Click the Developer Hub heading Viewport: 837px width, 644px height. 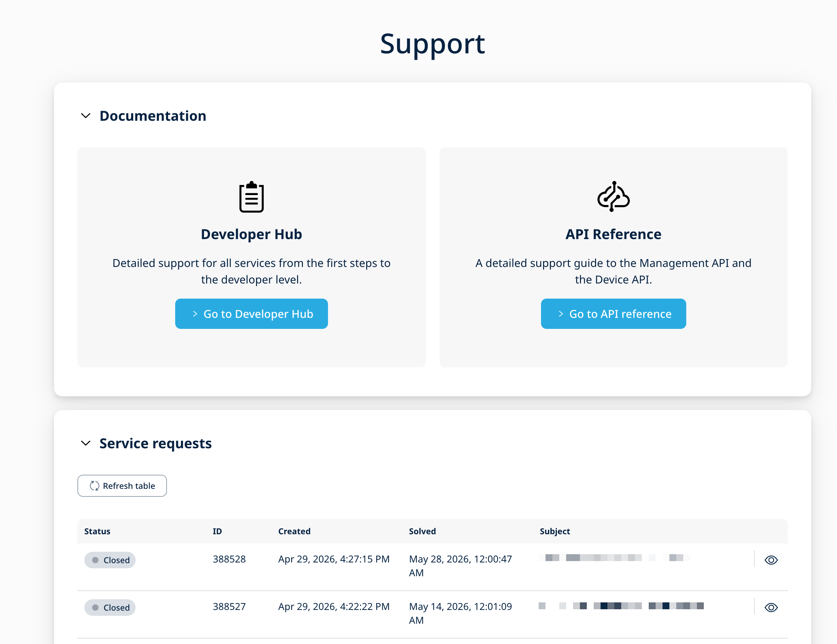[251, 234]
